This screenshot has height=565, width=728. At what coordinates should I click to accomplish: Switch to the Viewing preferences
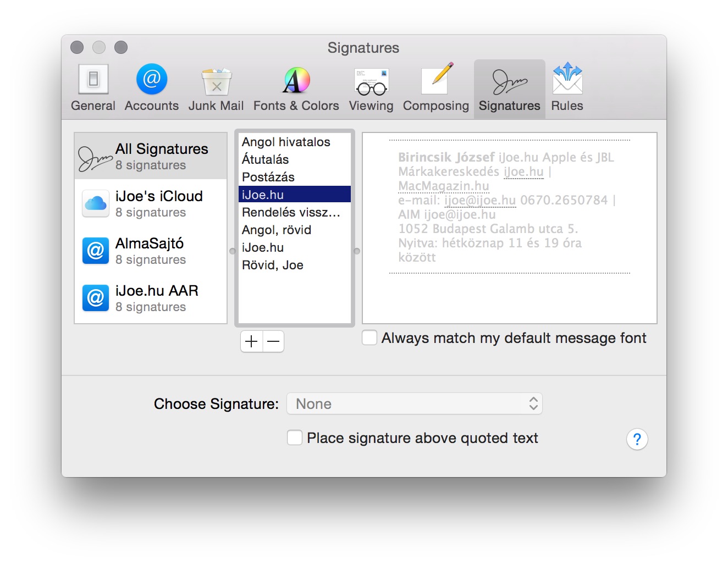click(x=371, y=88)
